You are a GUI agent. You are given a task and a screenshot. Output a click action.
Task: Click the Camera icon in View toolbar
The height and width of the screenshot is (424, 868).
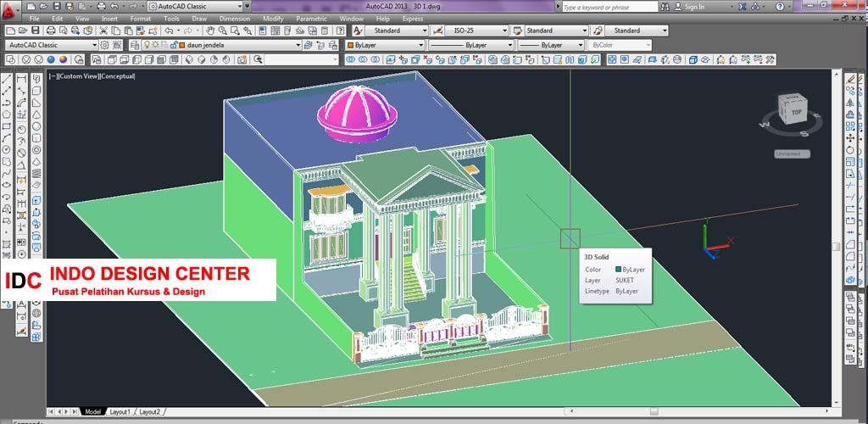coord(242,59)
